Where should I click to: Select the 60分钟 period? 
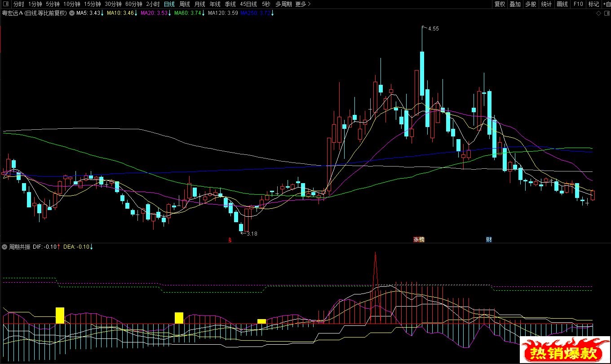pyautogui.click(x=134, y=4)
